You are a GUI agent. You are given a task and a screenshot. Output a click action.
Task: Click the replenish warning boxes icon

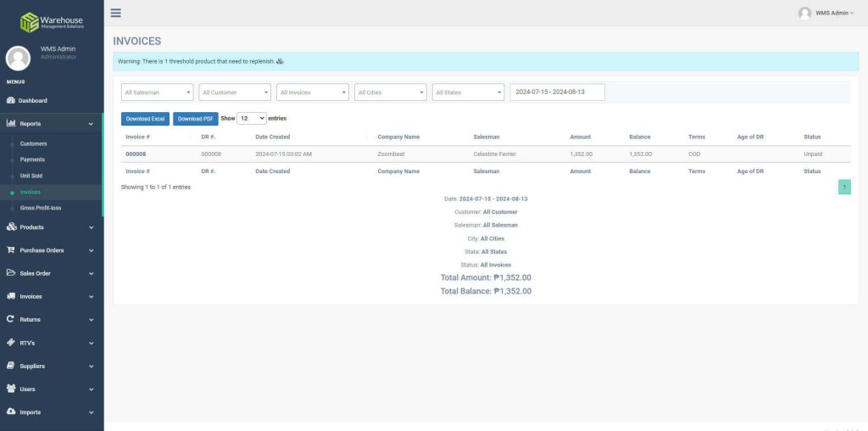(280, 61)
